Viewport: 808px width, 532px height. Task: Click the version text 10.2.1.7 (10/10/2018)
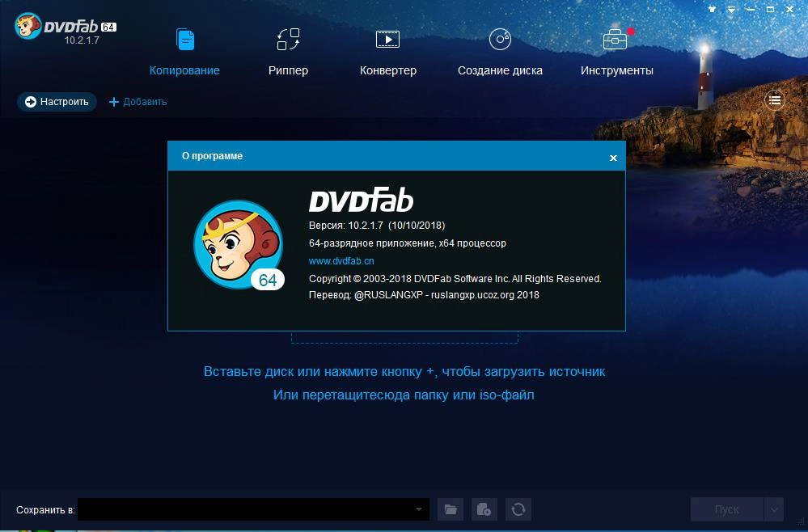point(377,226)
